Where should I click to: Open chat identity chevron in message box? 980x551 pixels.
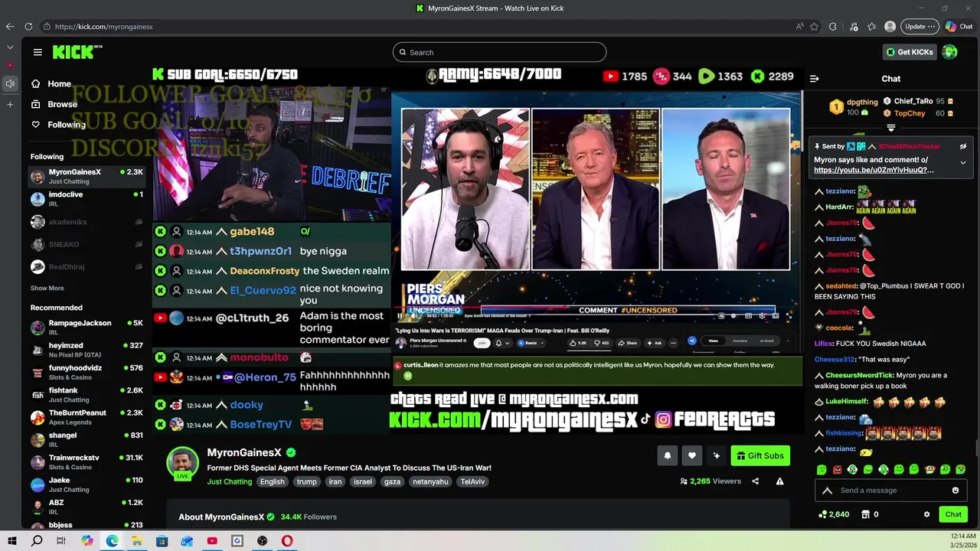tap(827, 491)
